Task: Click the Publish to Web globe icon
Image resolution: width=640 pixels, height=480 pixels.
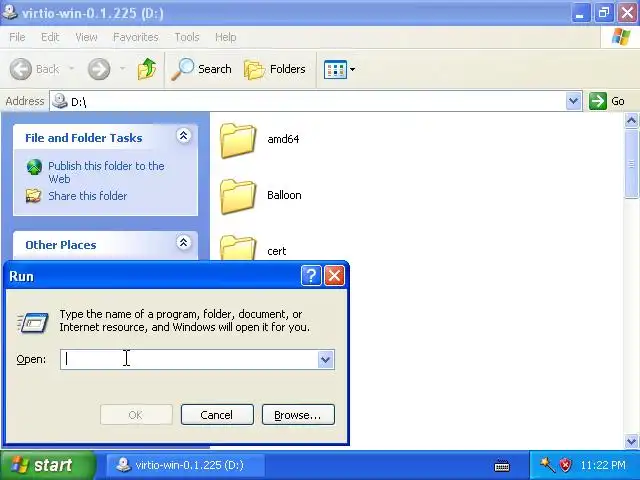Action: pyautogui.click(x=34, y=167)
